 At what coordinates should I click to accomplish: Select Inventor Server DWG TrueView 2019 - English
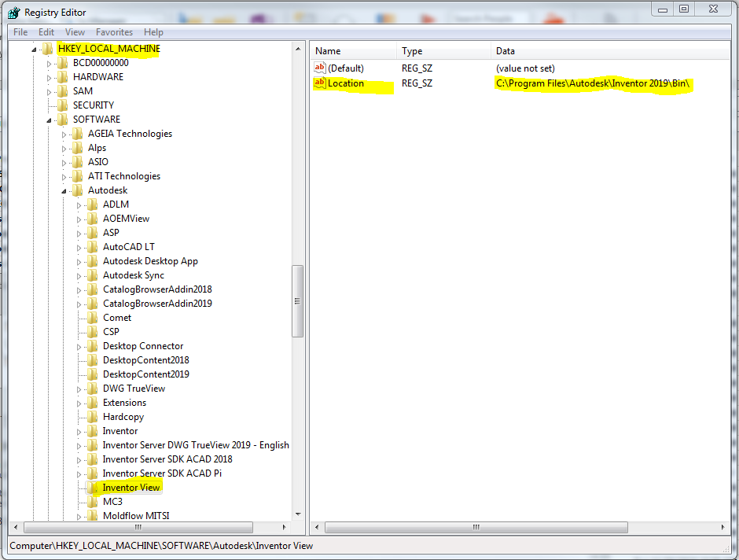click(x=196, y=445)
